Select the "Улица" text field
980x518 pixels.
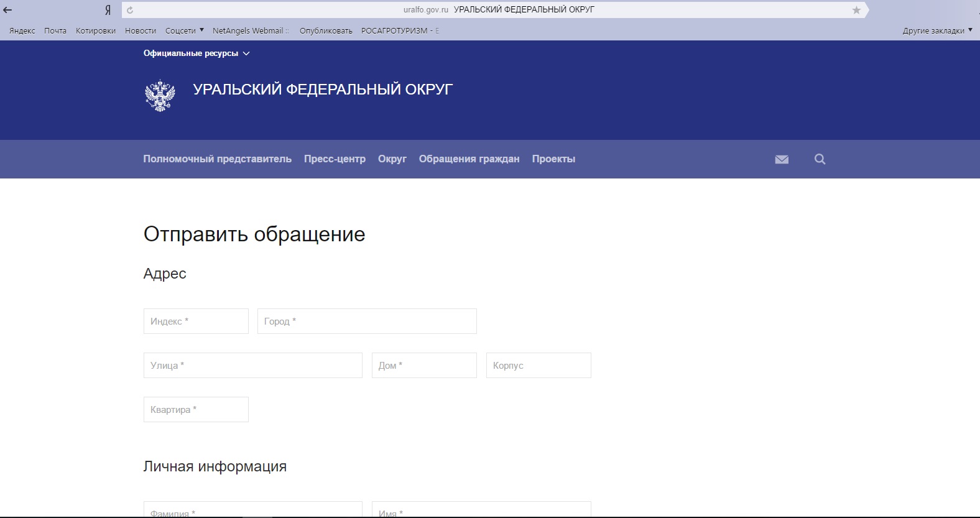(x=252, y=366)
